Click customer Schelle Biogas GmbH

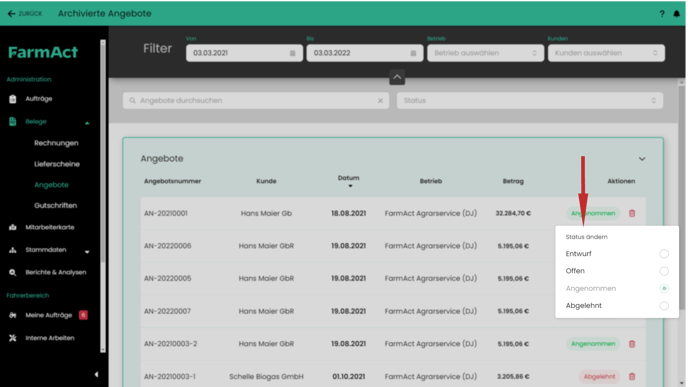coord(266,376)
